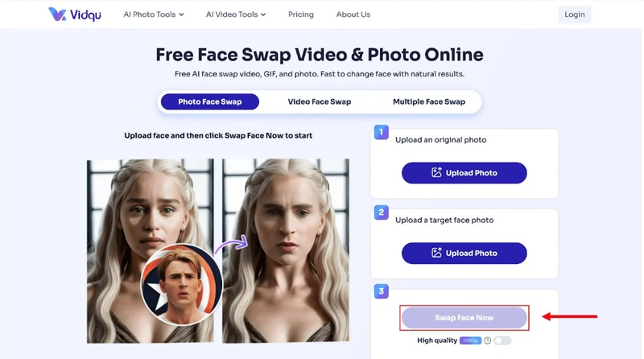The height and width of the screenshot is (359, 644).
Task: Click the swapped result example image
Action: point(286,250)
